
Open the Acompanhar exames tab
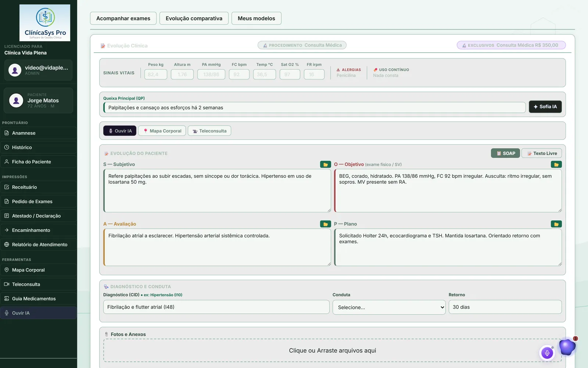[123, 18]
